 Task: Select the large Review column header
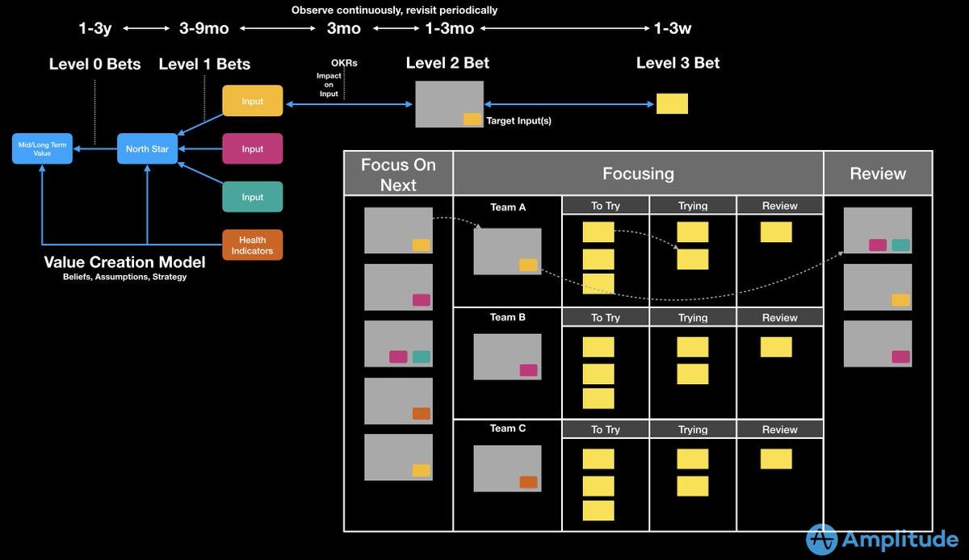tap(878, 173)
